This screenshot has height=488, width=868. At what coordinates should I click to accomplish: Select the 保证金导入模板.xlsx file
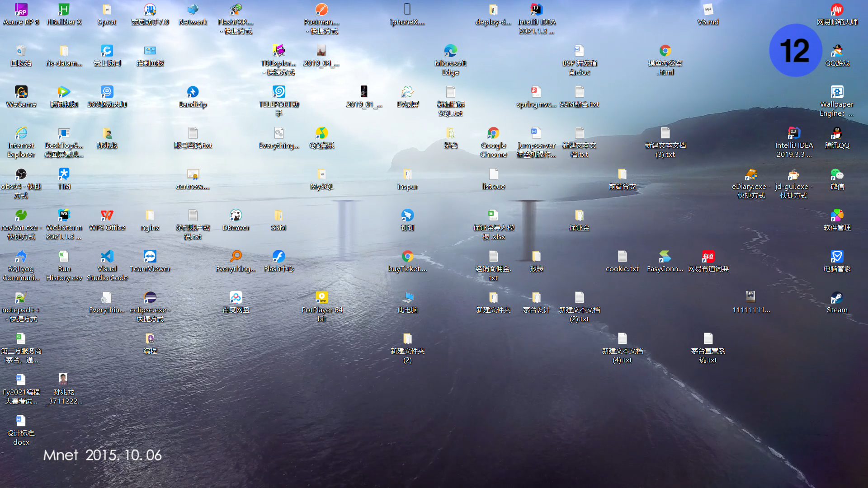click(494, 225)
